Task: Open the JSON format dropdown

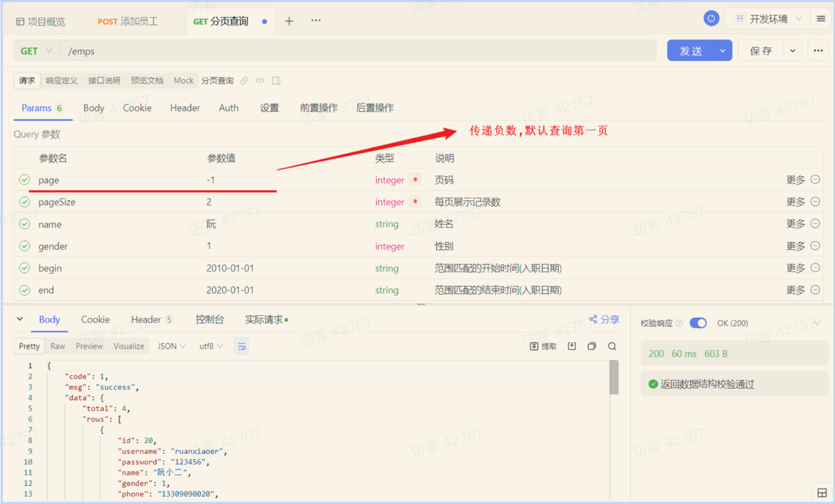Action: tap(172, 347)
